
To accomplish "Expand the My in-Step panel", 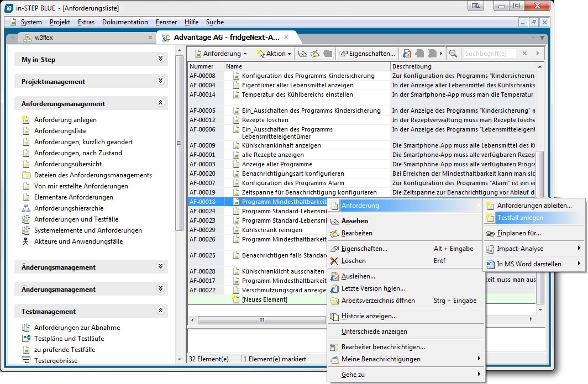I will click(161, 59).
